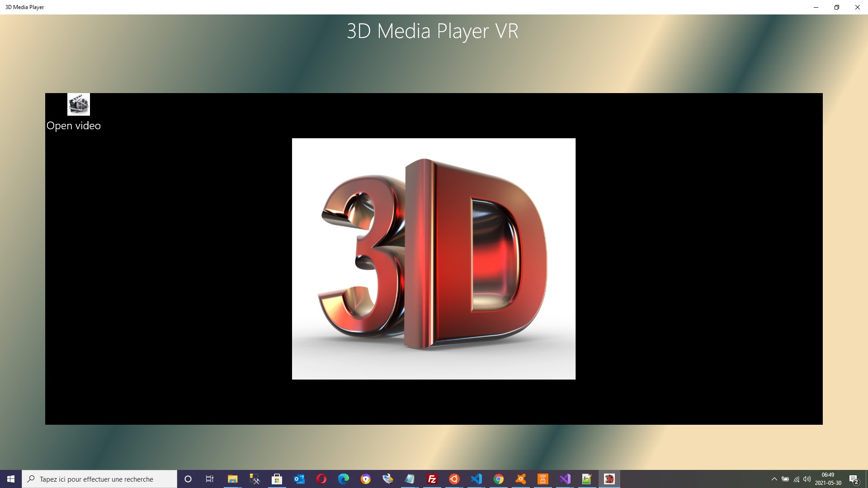Start Google Chrome from the taskbar
This screenshot has width=868, height=488.
[x=499, y=479]
